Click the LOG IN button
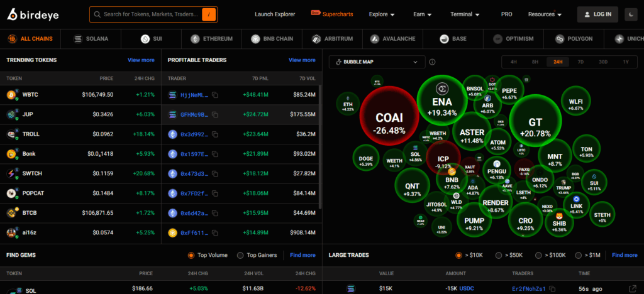The image size is (644, 294). point(597,14)
